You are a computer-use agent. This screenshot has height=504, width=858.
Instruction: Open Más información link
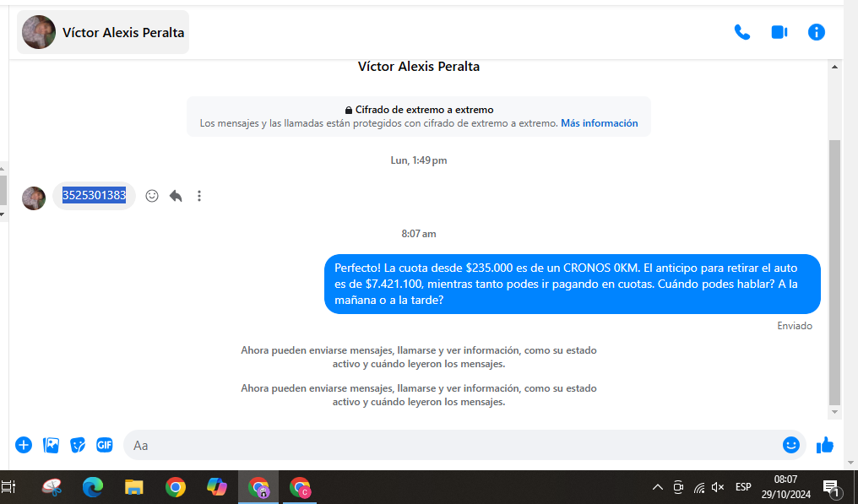pos(600,123)
